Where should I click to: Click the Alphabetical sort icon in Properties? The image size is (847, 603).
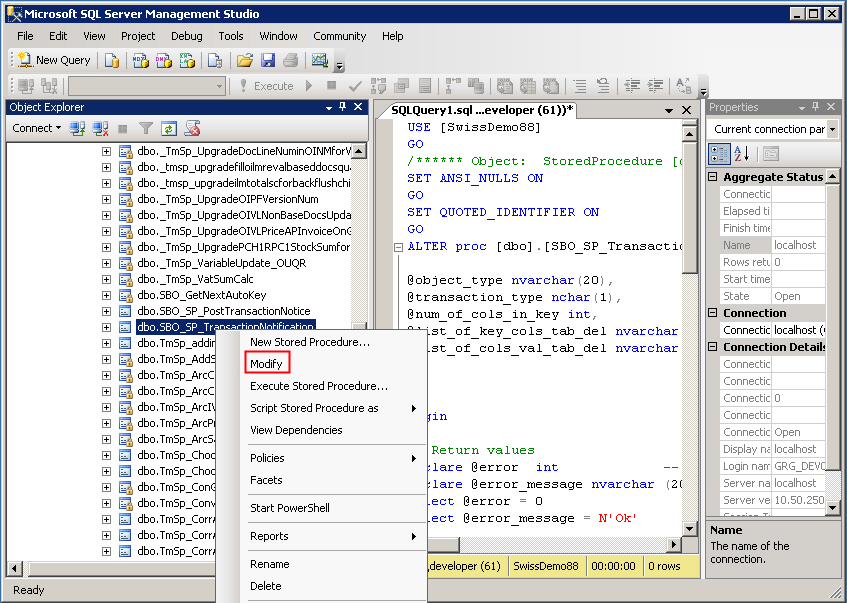click(742, 154)
